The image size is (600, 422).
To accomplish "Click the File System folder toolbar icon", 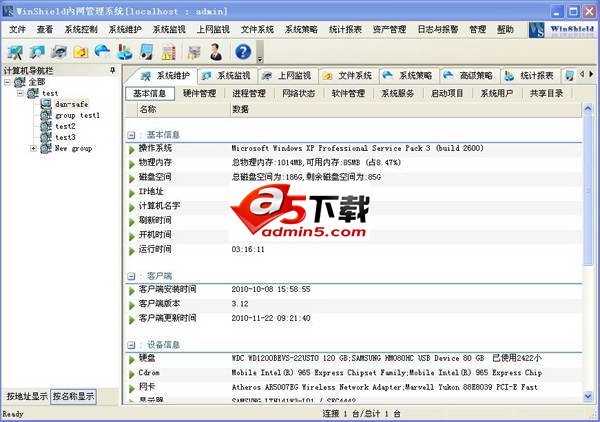I will click(81, 52).
